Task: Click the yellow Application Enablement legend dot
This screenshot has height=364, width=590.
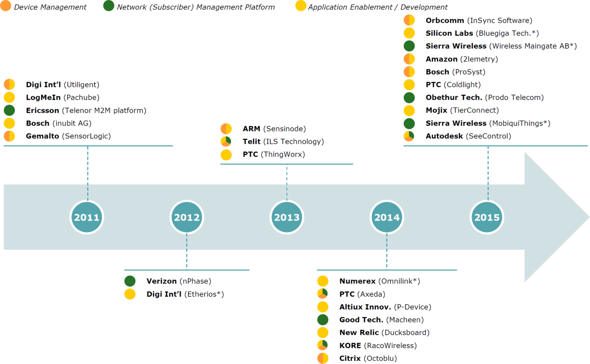Action: coord(301,6)
